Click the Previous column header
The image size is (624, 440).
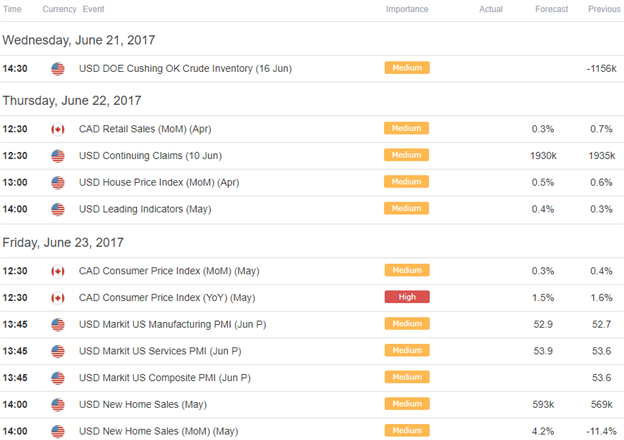click(604, 9)
